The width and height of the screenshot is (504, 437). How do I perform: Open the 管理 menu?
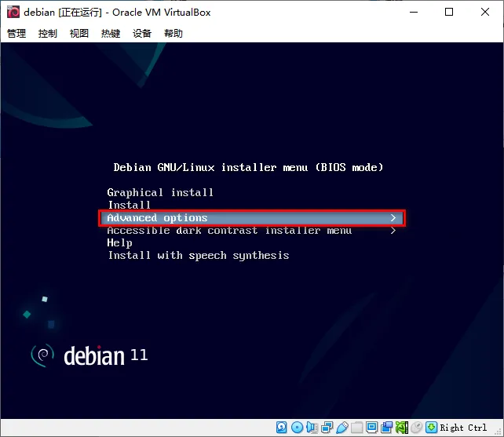(x=16, y=33)
